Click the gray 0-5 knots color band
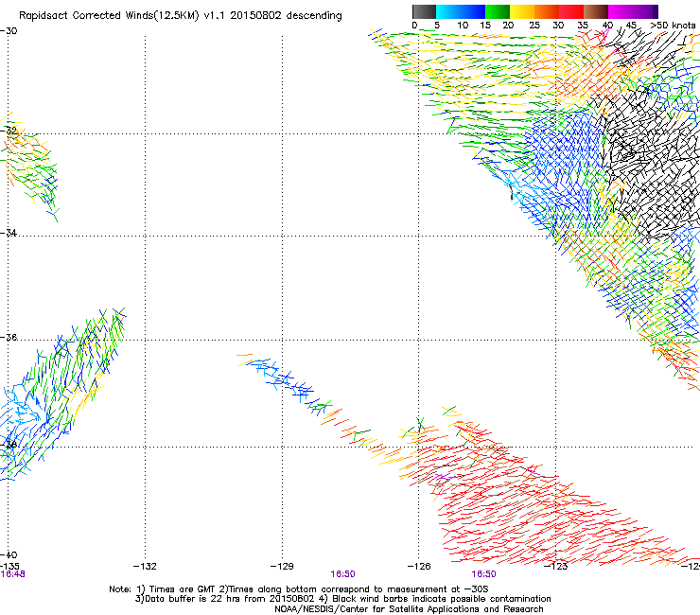 coord(424,12)
